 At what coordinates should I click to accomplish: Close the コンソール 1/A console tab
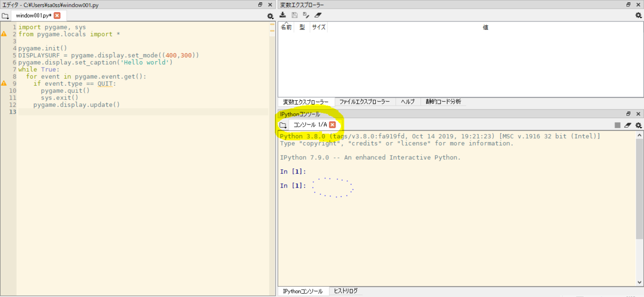click(332, 124)
